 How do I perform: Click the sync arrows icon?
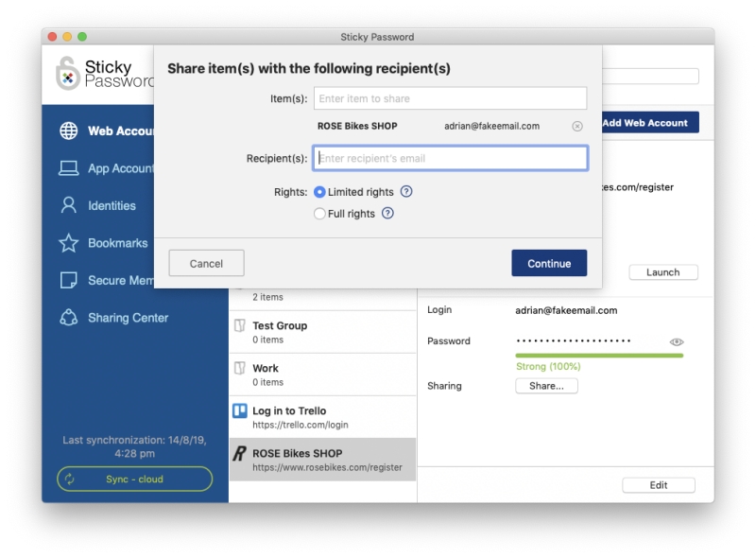(x=69, y=479)
